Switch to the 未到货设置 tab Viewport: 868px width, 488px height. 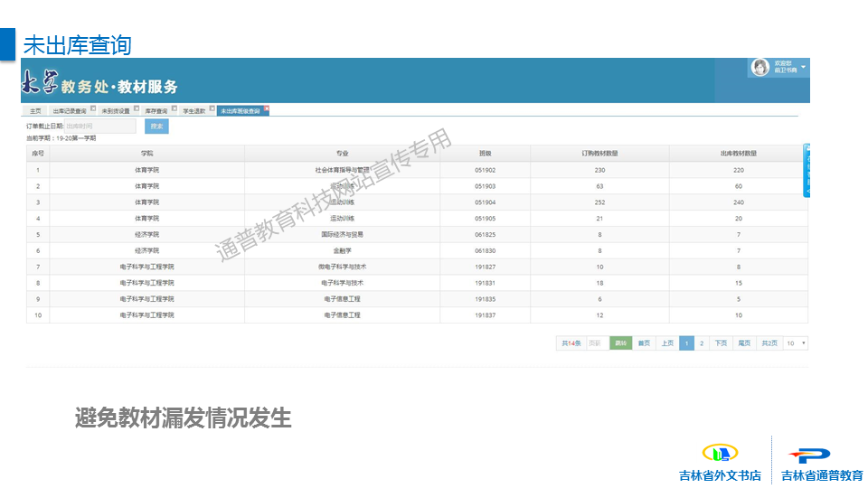click(x=115, y=111)
